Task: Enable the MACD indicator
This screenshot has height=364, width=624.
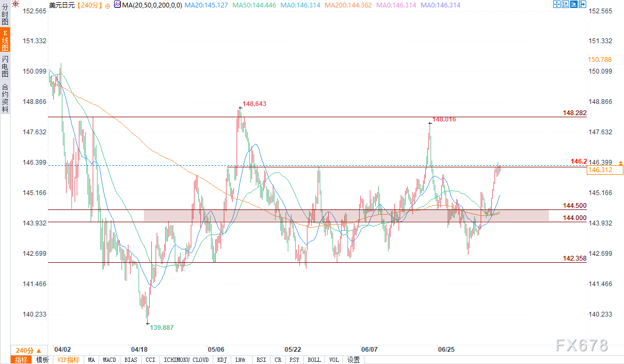Action: pos(109,360)
